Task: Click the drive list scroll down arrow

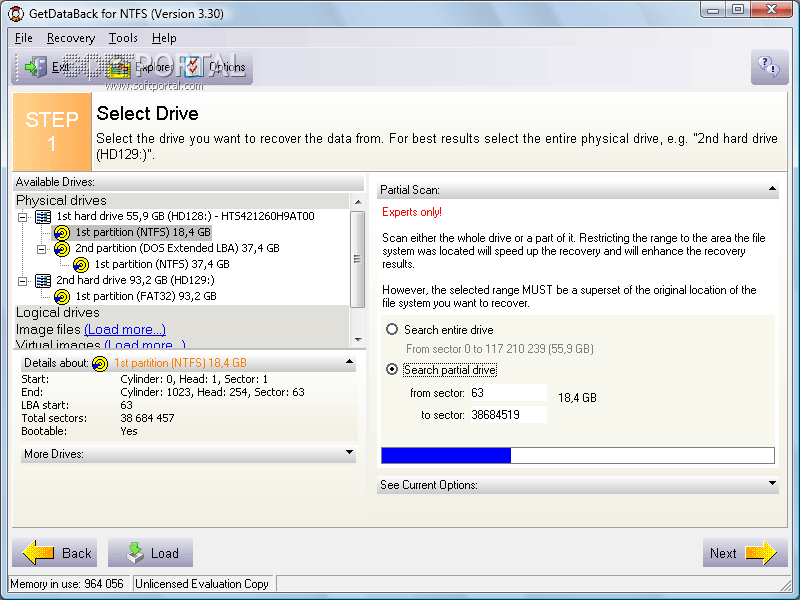Action: point(358,340)
